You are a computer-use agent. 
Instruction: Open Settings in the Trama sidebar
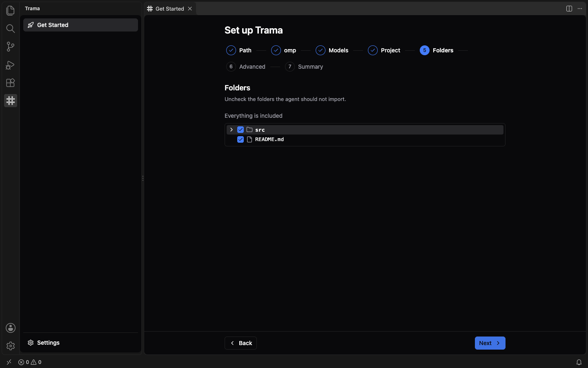[x=44, y=343]
